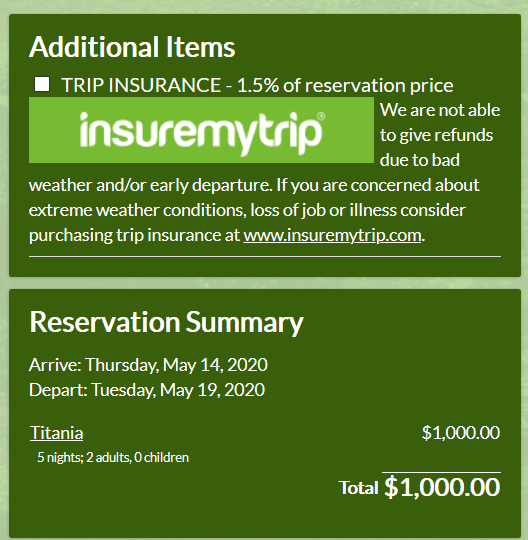Click the Titania $1,000.00 line price
The image size is (528, 540).
[x=461, y=433]
